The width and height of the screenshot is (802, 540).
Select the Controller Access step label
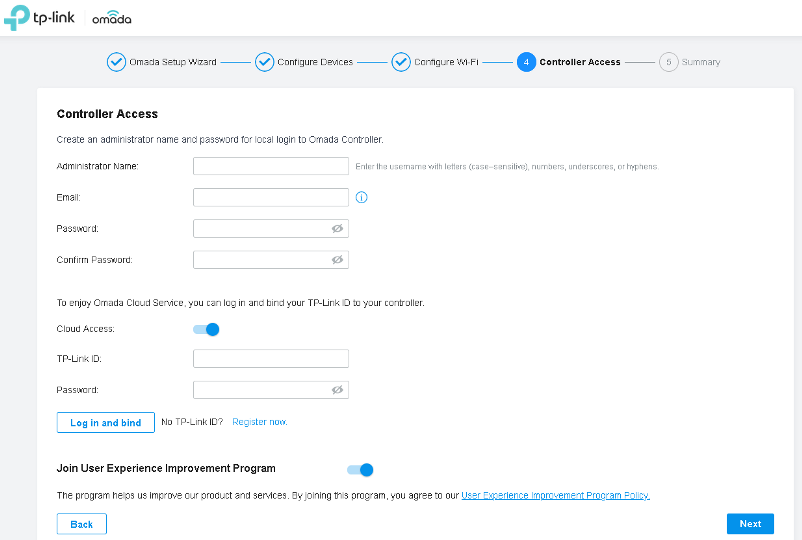(580, 62)
